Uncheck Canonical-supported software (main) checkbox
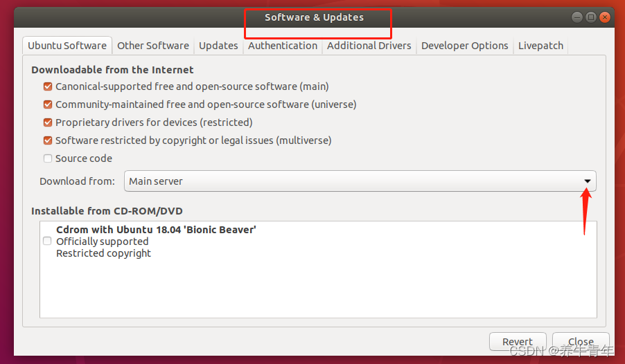 (48, 87)
